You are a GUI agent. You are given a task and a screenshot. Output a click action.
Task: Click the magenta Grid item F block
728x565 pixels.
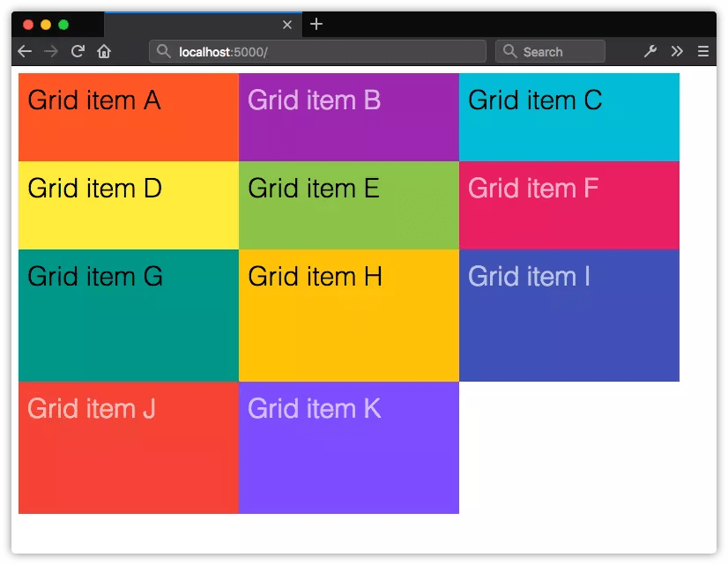pos(568,205)
